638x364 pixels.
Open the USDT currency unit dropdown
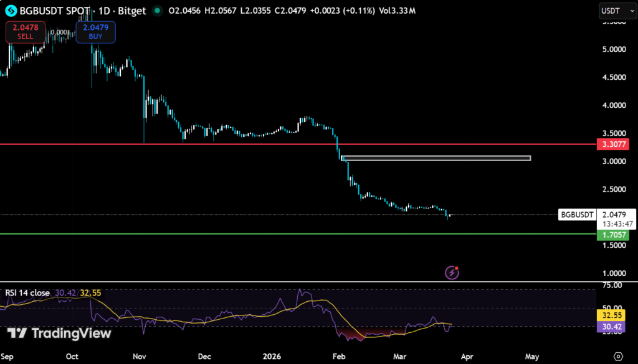pyautogui.click(x=616, y=11)
